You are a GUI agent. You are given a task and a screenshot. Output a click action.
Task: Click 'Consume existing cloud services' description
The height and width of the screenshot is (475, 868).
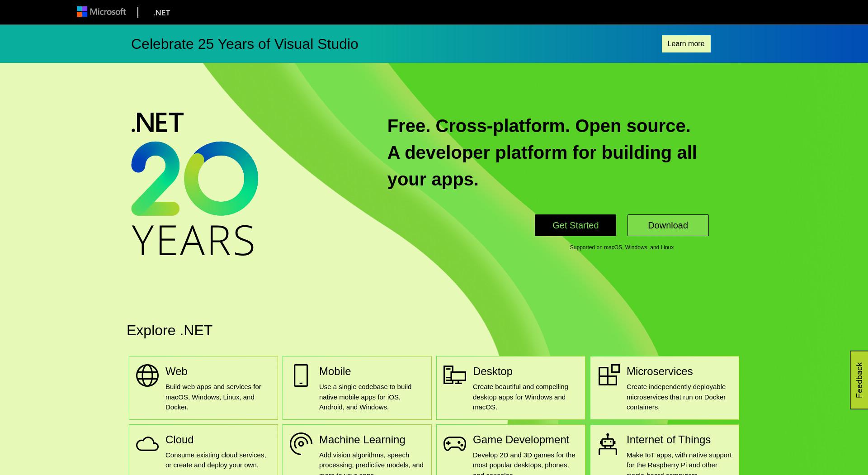[x=216, y=460]
